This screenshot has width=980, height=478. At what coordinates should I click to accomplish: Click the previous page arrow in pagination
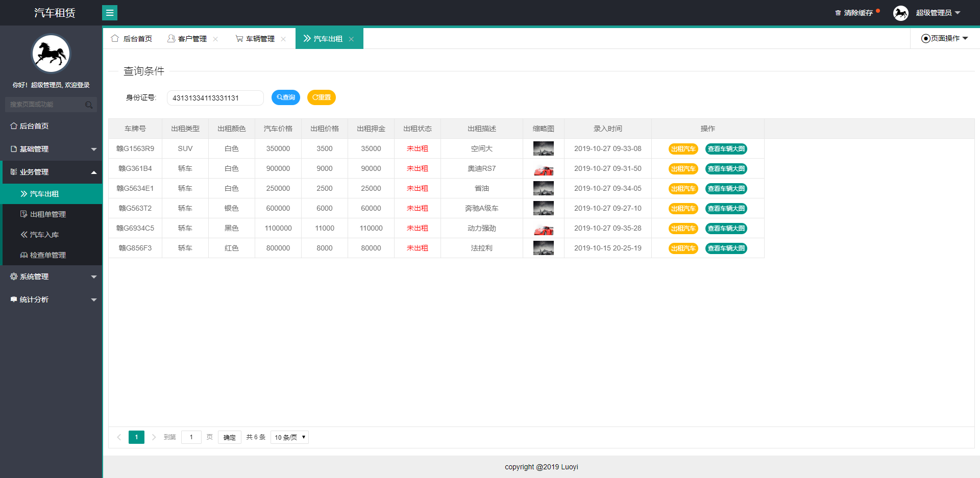(119, 437)
